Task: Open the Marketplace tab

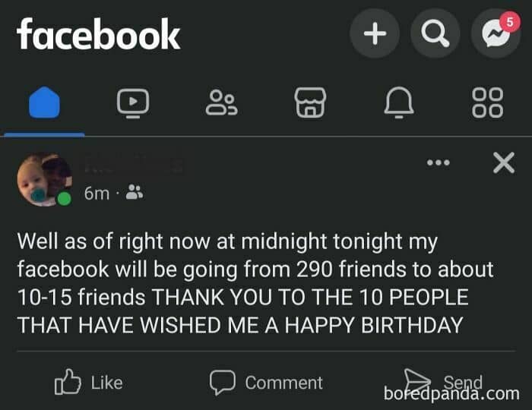Action: 309,102
